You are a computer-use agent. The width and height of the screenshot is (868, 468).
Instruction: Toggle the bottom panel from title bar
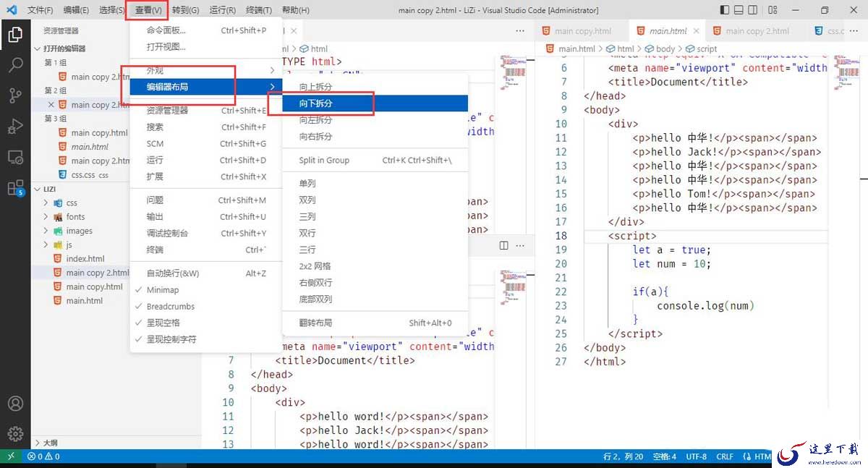(x=739, y=10)
